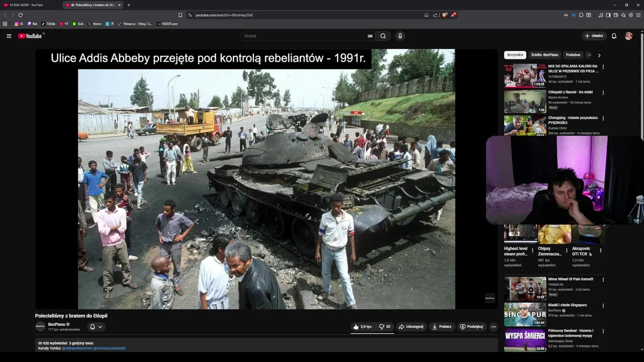The width and height of the screenshot is (644, 362).
Task: Bookmark this page icon in address bar
Action: coord(180,15)
